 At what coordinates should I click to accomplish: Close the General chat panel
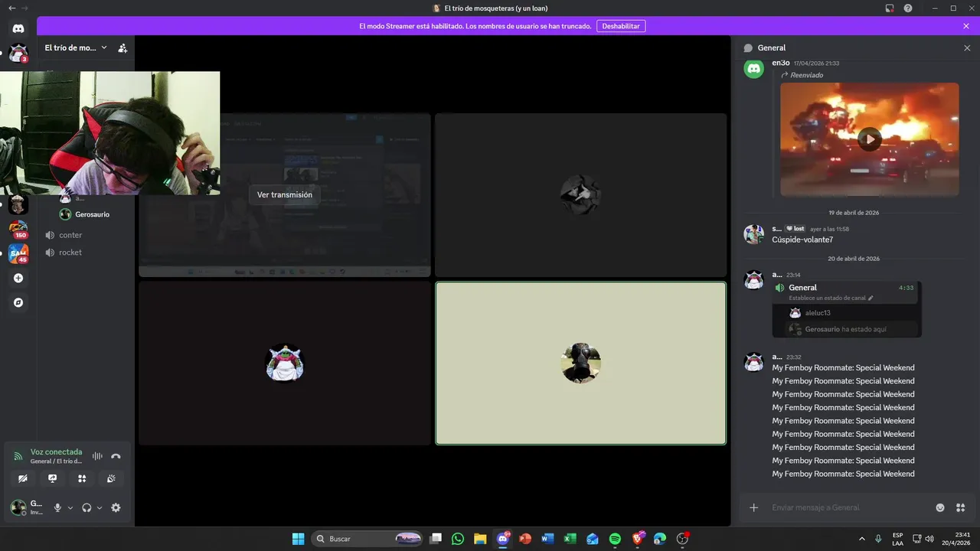(x=967, y=47)
